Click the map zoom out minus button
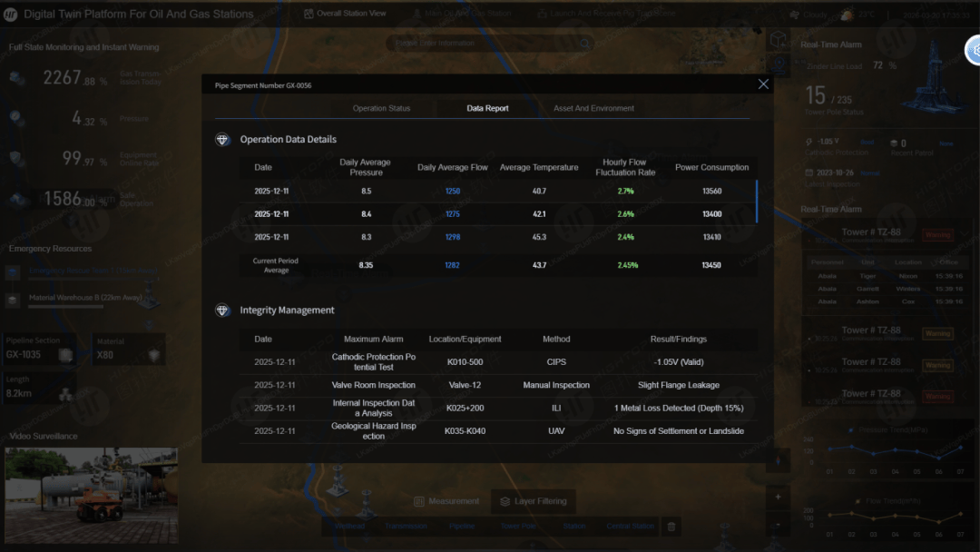Screen dimensions: 980x552 pyautogui.click(x=779, y=524)
